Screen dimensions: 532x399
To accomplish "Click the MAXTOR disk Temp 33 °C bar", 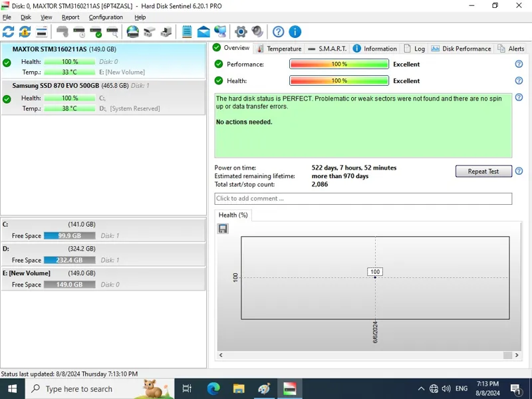I will click(70, 72).
